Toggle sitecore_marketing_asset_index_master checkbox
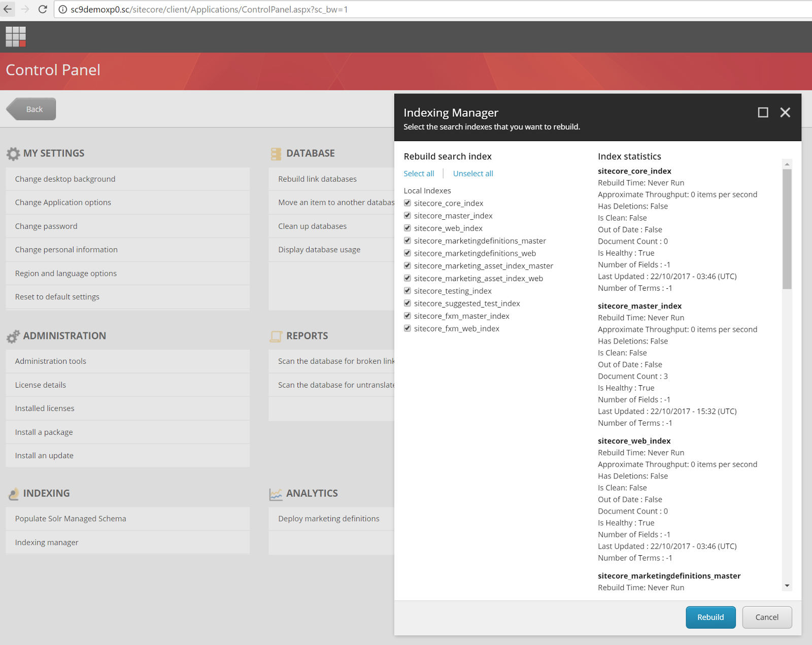The image size is (812, 645). click(x=408, y=265)
